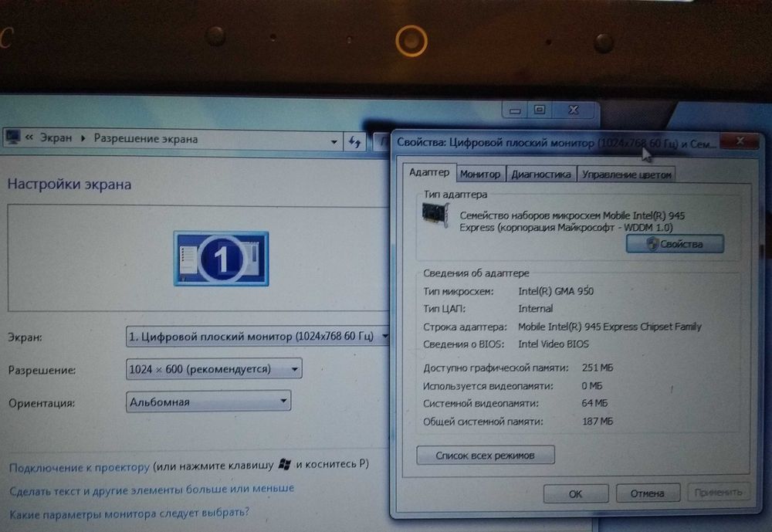Click the Intel Video BIOS value
This screenshot has width=772, height=532.
(x=554, y=344)
